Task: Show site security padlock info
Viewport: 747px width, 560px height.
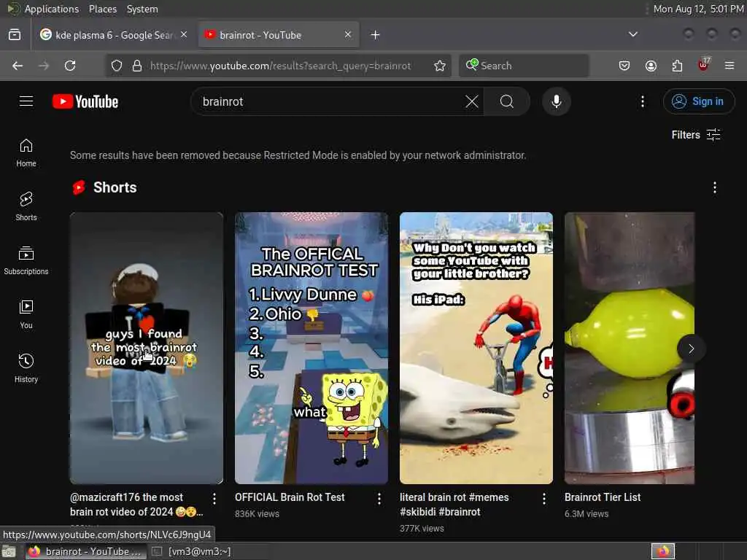Action: click(137, 66)
